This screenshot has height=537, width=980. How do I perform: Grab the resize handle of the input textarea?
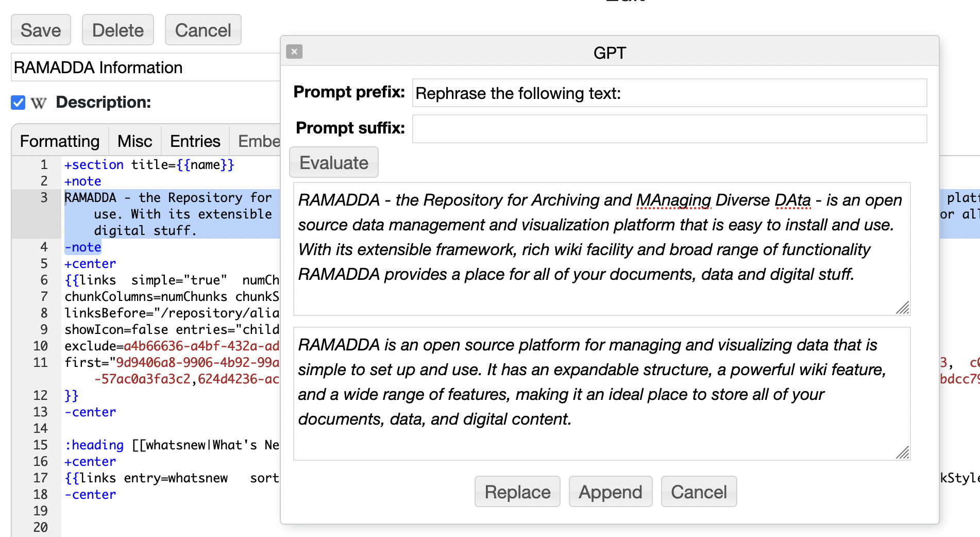(x=902, y=308)
